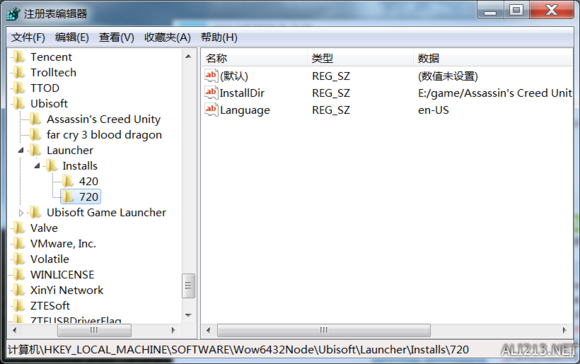Click the tree pane scroll left arrow

click(14, 330)
